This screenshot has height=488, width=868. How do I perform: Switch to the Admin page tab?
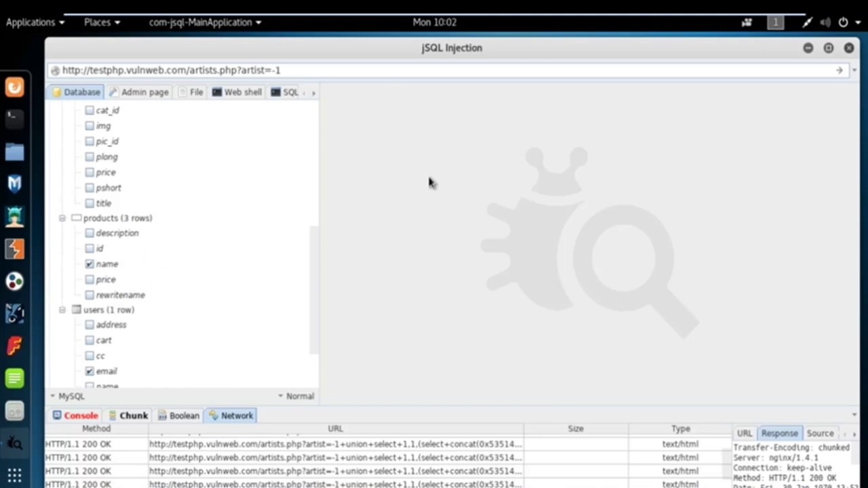(139, 92)
